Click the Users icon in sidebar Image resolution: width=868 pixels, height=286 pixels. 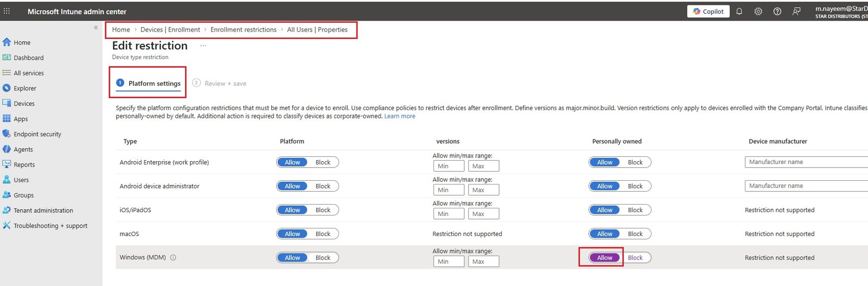click(7, 179)
